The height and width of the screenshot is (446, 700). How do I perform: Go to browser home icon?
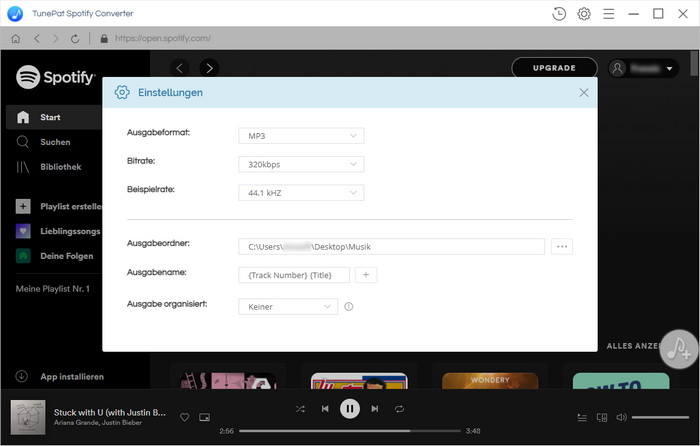(x=16, y=39)
